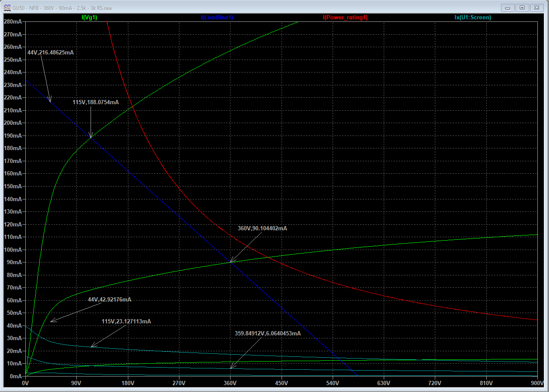
Task: Click the 450V tick on horizontal axis
Action: [x=281, y=383]
